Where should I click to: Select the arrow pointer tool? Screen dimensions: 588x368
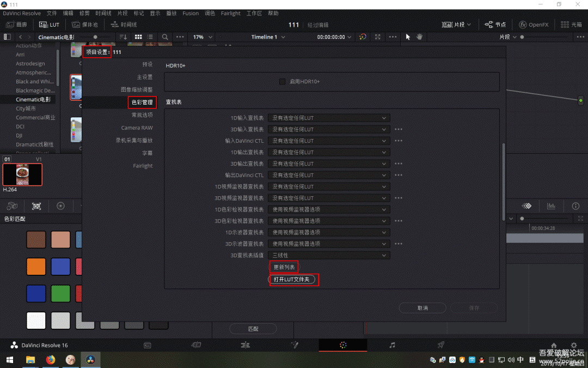(x=408, y=37)
